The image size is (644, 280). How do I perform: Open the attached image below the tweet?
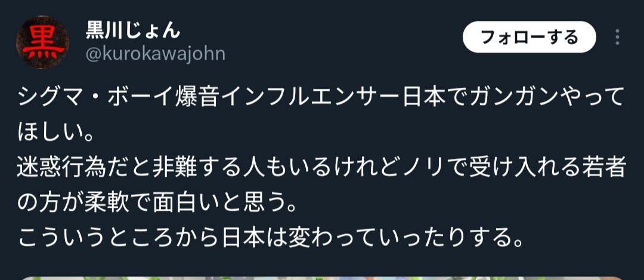(322, 278)
